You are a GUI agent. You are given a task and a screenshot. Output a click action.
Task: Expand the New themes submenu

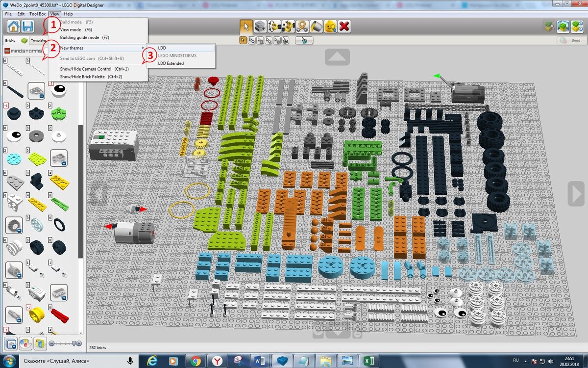pos(98,48)
